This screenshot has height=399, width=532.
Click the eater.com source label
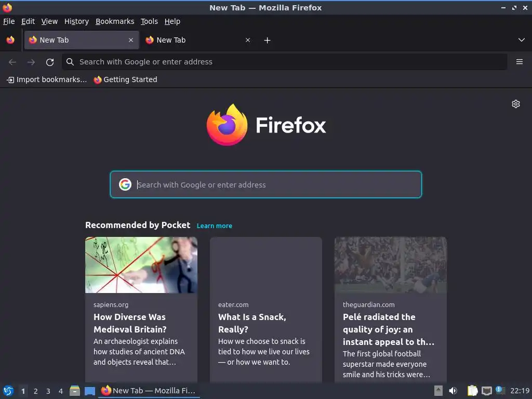[233, 304]
